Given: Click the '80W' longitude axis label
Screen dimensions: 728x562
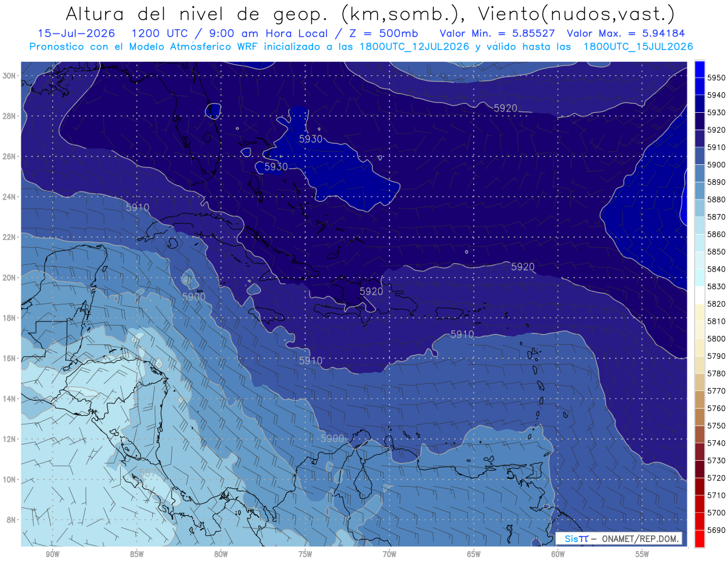Looking at the screenshot, I should pos(221,555).
